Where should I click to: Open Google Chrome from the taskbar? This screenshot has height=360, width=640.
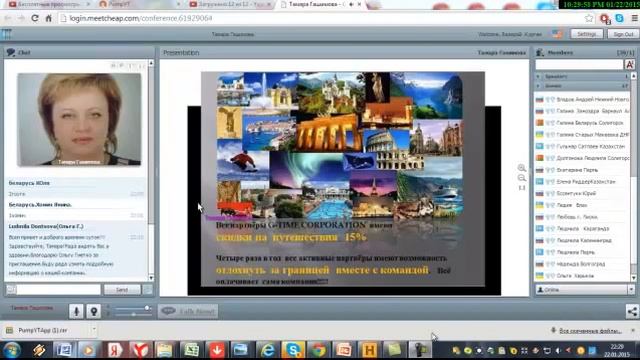319,350
